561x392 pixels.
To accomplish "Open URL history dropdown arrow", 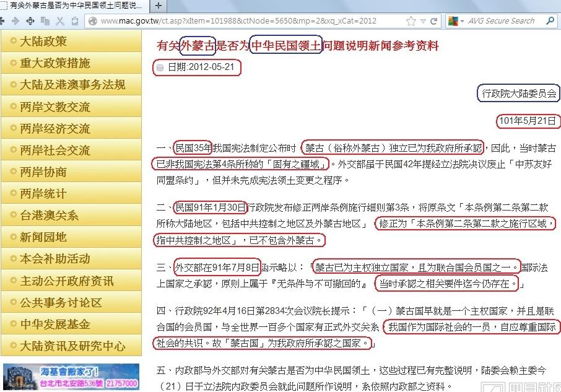I will (x=423, y=22).
